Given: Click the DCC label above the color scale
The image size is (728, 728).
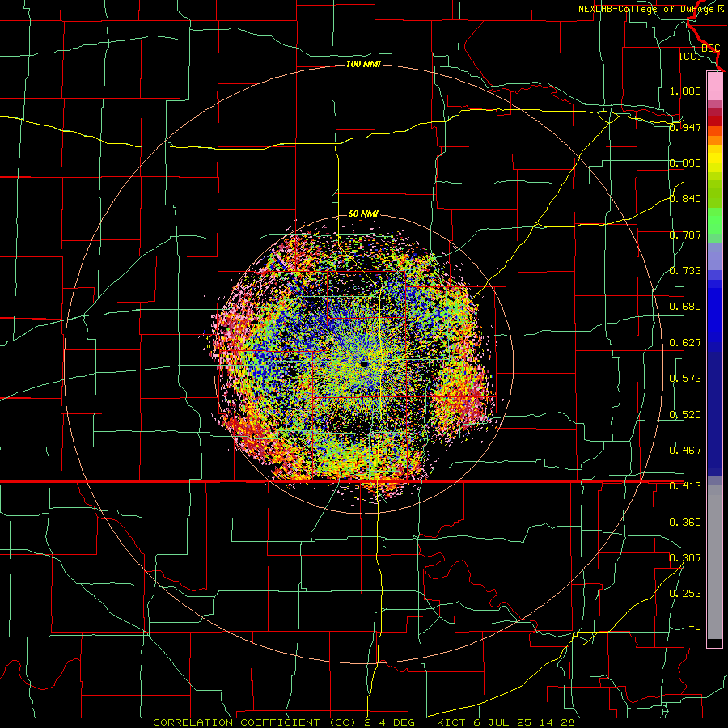Looking at the screenshot, I should pyautogui.click(x=710, y=49).
